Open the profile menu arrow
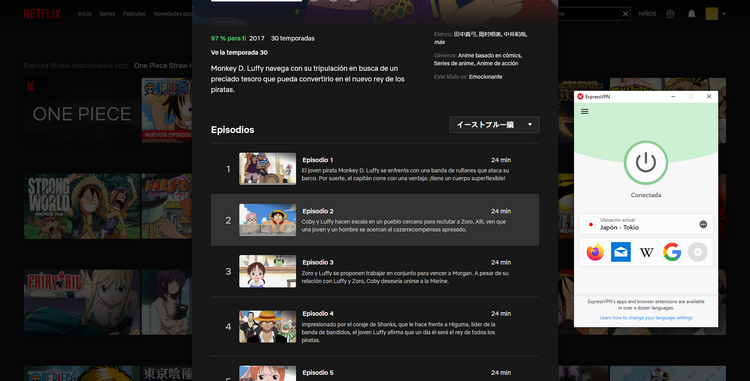This screenshot has width=750, height=381. click(x=724, y=14)
